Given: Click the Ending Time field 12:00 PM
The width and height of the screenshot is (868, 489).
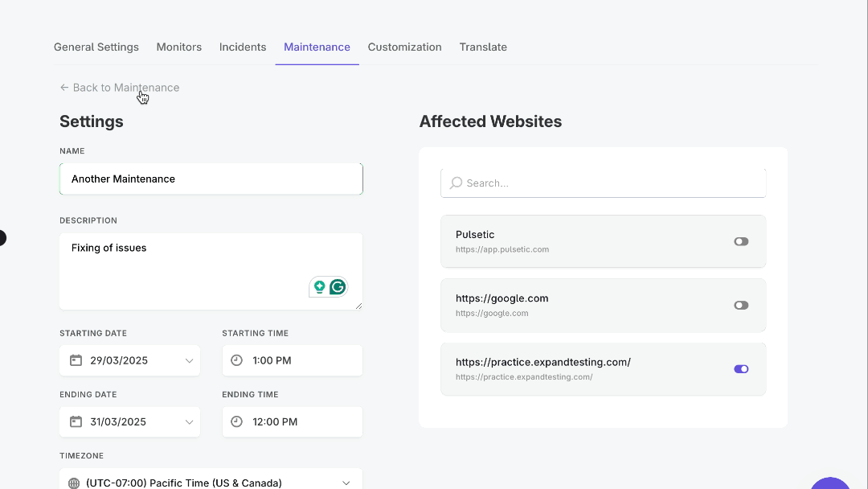Looking at the screenshot, I should coord(293,422).
